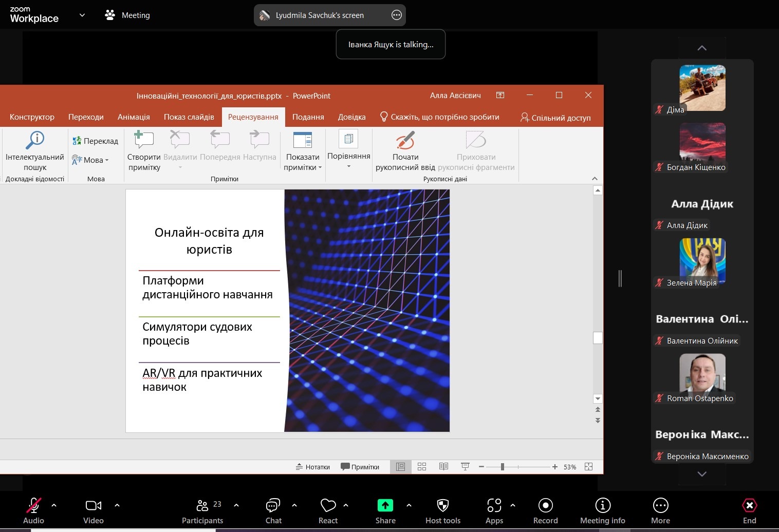Toggle camera with Video button
The image size is (779, 532).
(93, 506)
